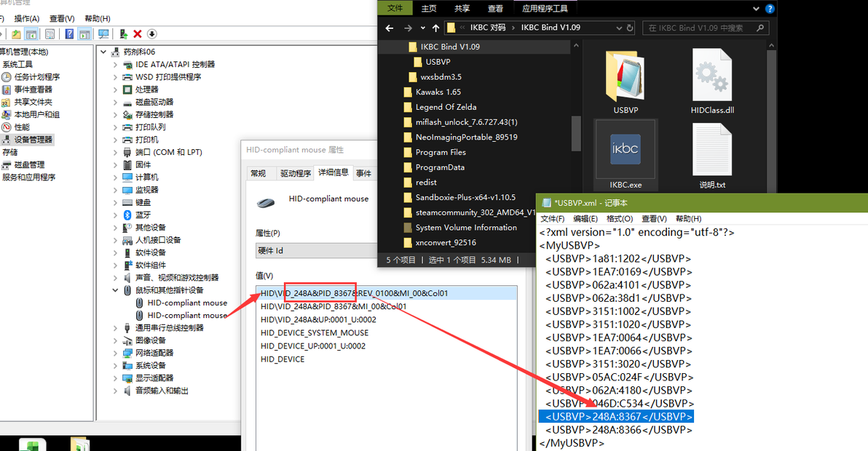The height and width of the screenshot is (451, 868).
Task: Open 性能 in the console tree
Action: click(16, 127)
